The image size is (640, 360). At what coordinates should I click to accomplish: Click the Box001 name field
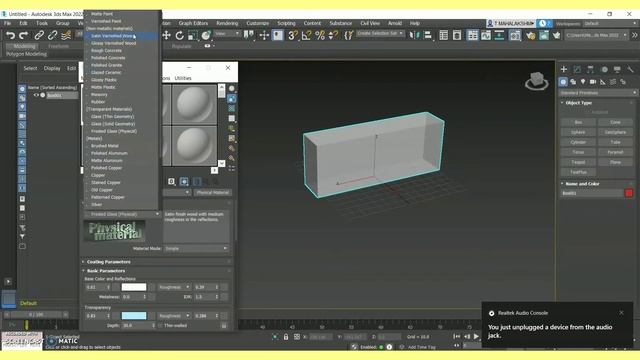(x=591, y=193)
